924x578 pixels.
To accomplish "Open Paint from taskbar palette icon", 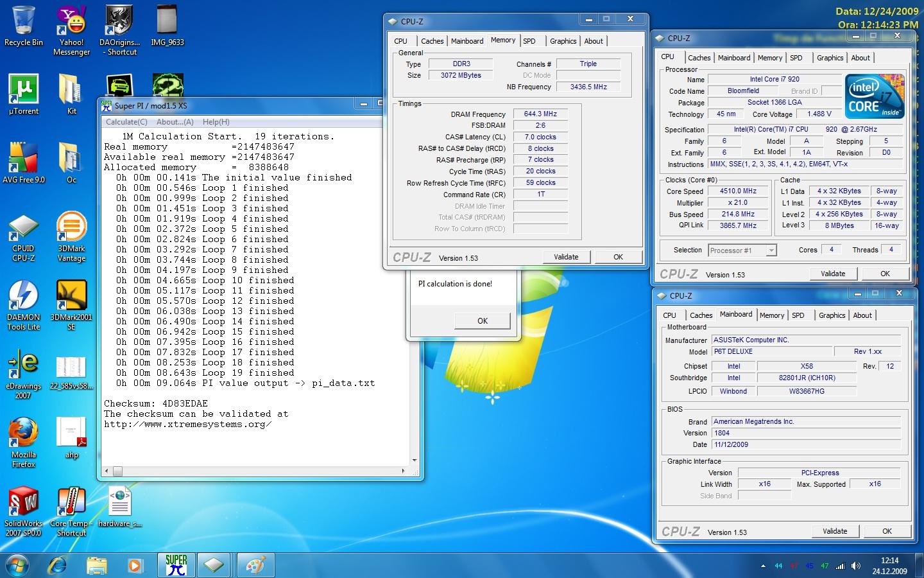I will click(x=255, y=565).
